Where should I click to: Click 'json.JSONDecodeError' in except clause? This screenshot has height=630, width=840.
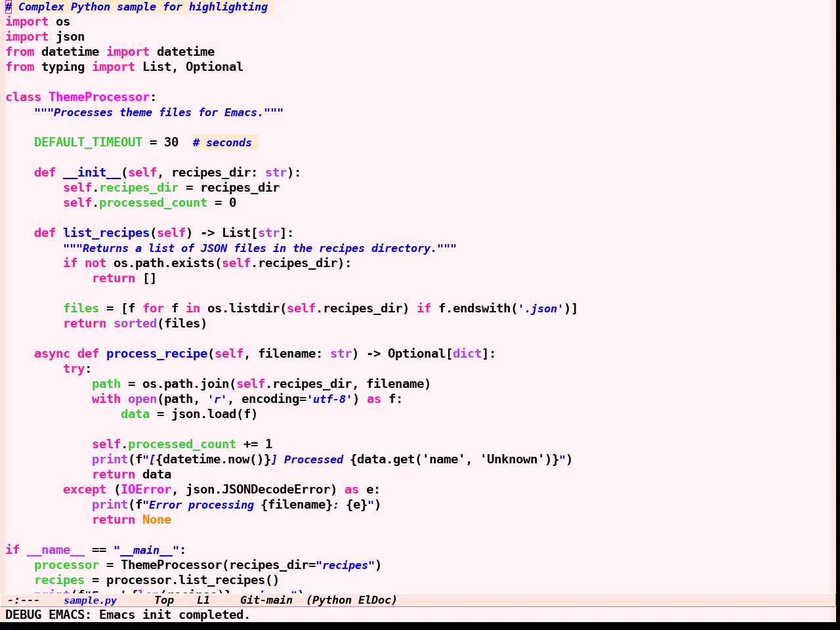coord(258,490)
